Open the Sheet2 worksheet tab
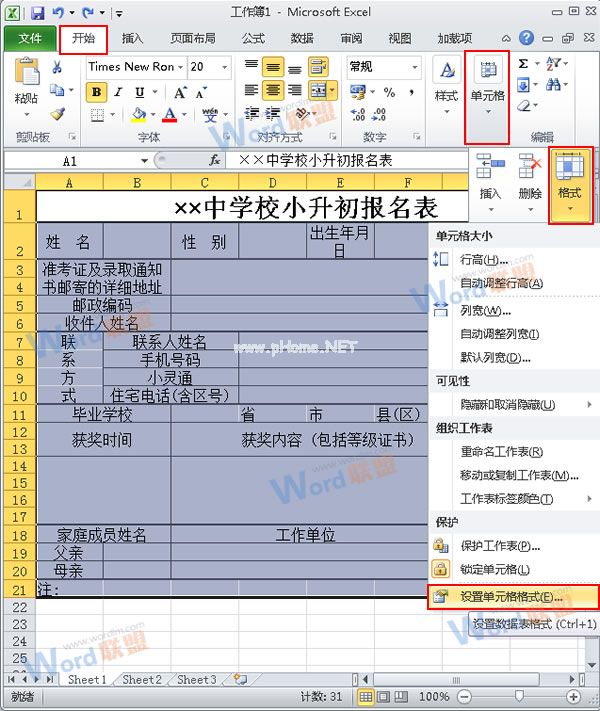 (142, 679)
